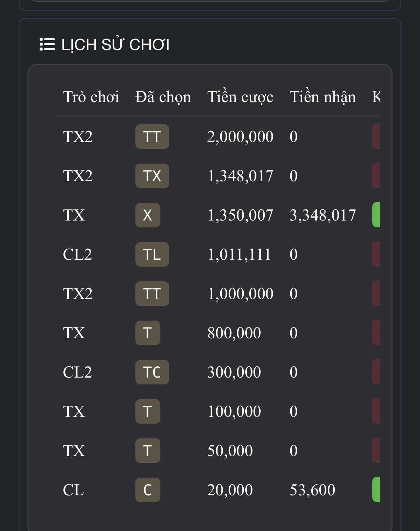Click the T badge in the 800,000 row
The height and width of the screenshot is (531, 420).
(148, 333)
